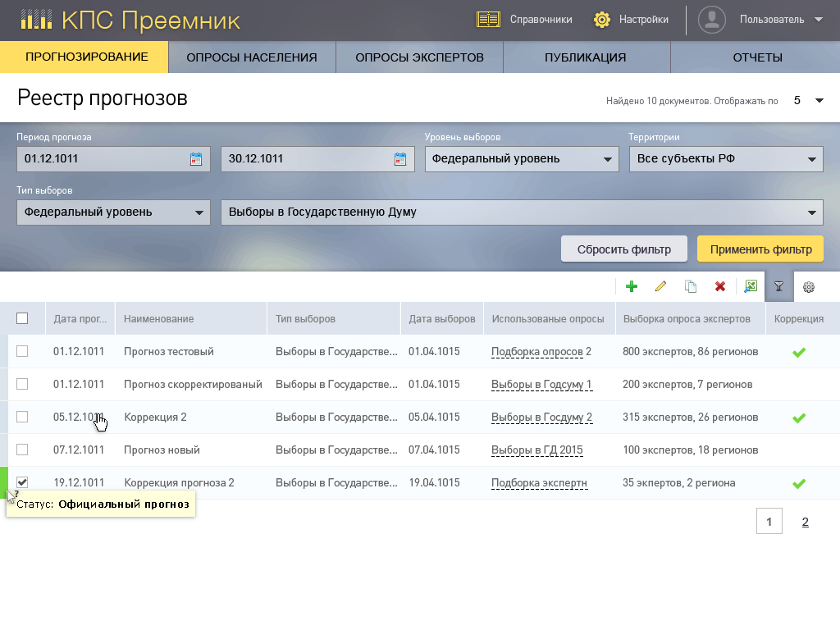Screen dimensions: 840x630
Task: Switch to ОПРОСЫ ЭКСПЕРТОВ tab
Action: pos(419,57)
